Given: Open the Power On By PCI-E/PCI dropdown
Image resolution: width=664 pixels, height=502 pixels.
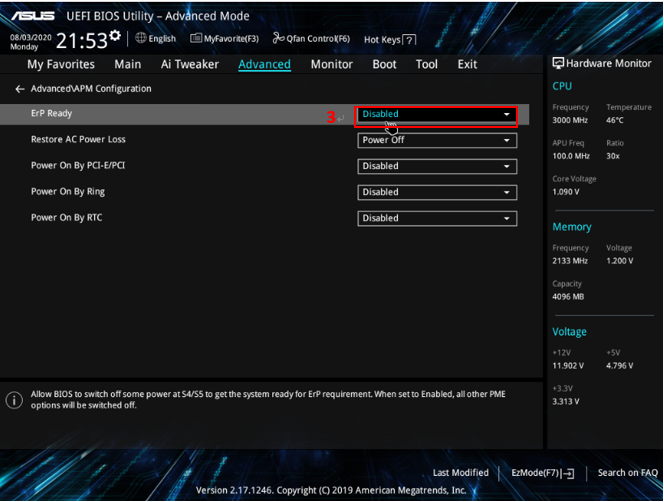Looking at the screenshot, I should click(436, 167).
